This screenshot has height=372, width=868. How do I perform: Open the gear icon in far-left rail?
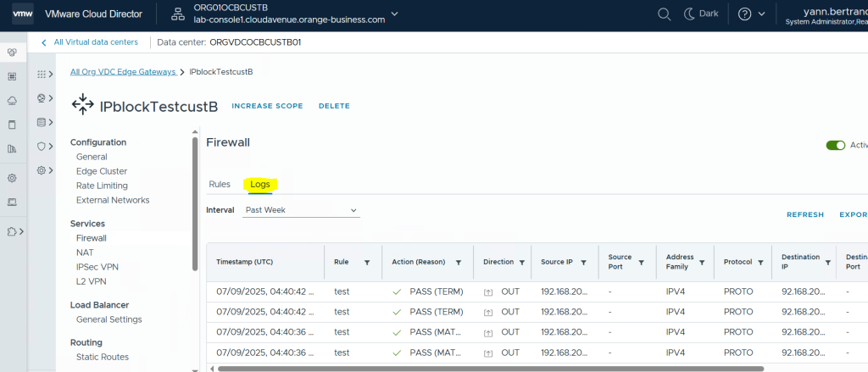coord(13,178)
